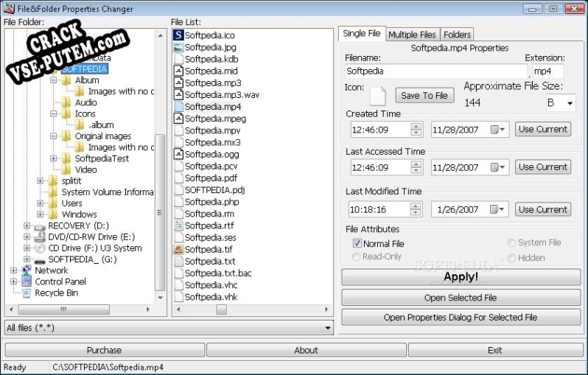Click the Network icon in tree
The height and width of the screenshot is (375, 588).
(x=27, y=270)
